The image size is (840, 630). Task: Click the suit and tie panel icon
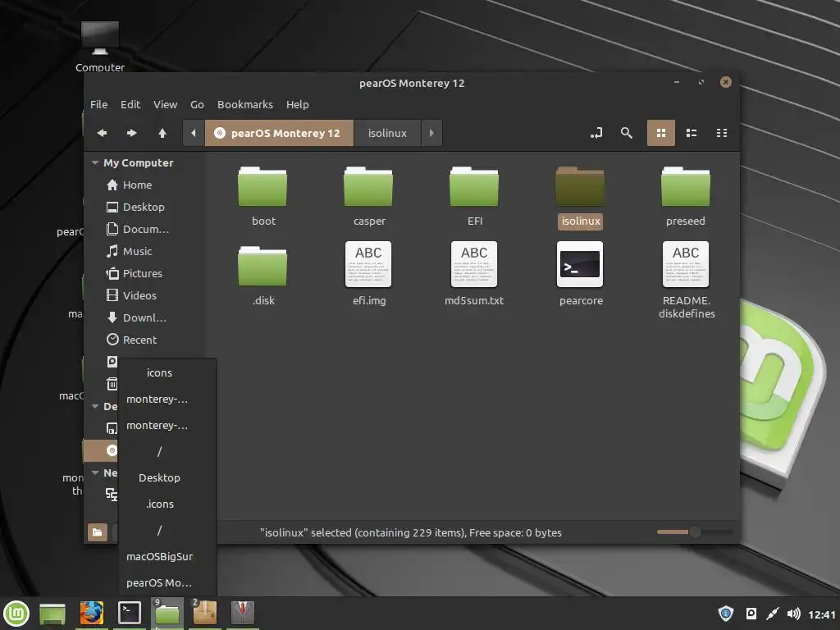pyautogui.click(x=242, y=614)
